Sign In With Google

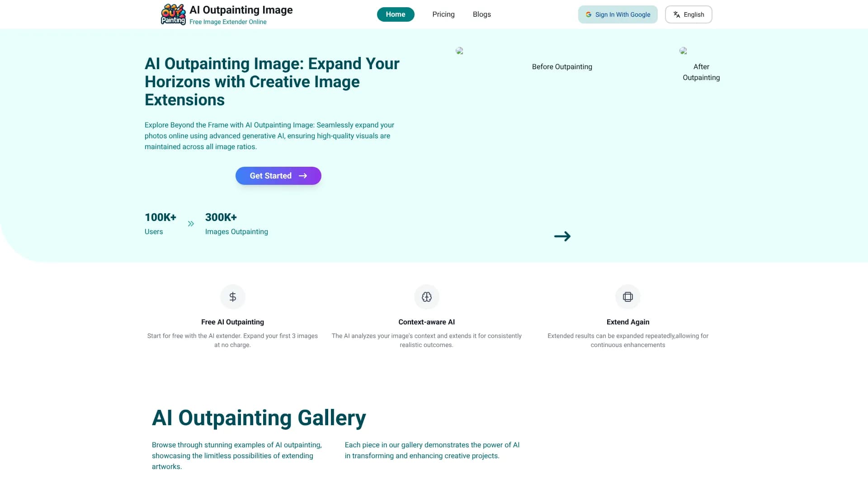click(x=618, y=14)
